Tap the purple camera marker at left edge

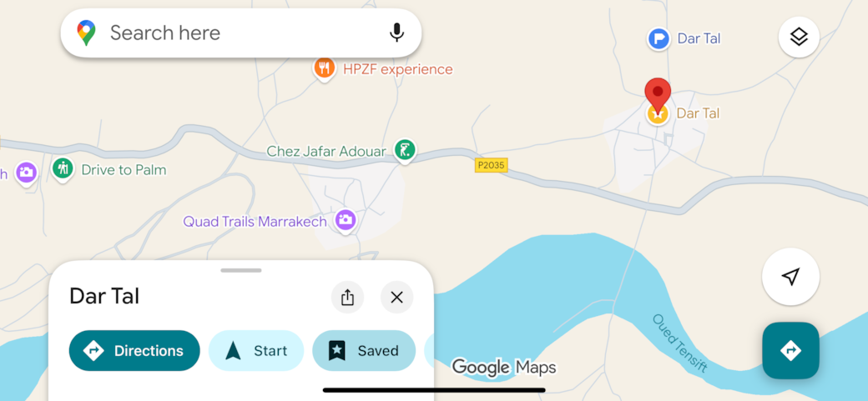26,173
